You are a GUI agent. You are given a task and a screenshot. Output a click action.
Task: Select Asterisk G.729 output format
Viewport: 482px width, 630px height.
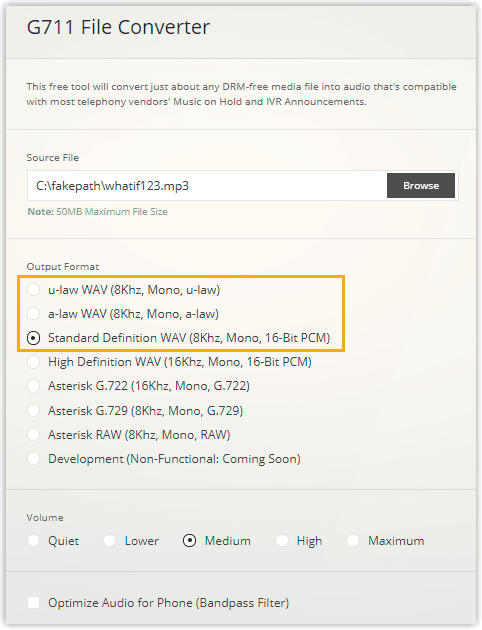coord(33,411)
